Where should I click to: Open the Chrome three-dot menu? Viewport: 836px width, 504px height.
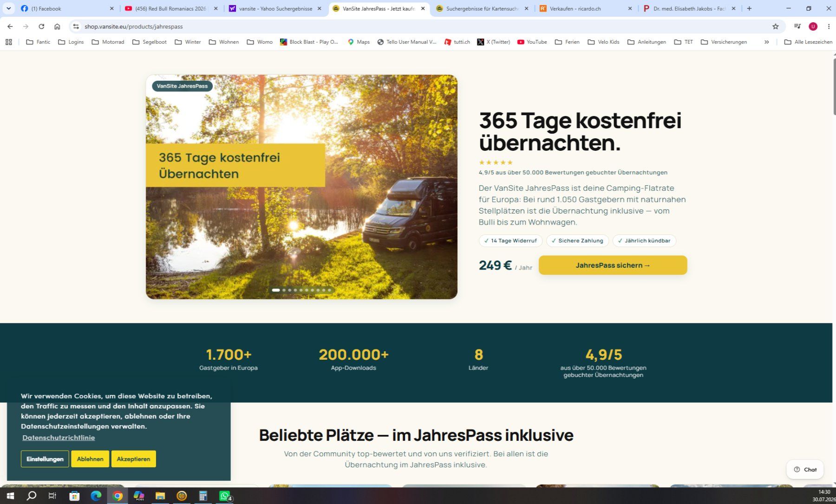[x=829, y=26]
